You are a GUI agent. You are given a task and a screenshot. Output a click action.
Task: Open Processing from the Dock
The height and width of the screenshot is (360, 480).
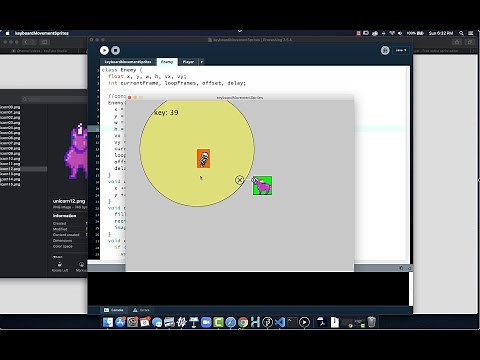coord(267,322)
